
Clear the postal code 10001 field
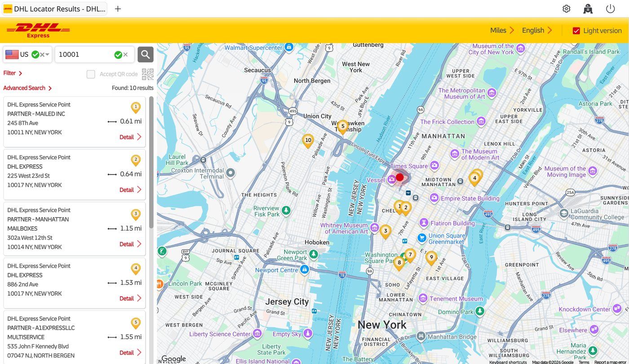[x=126, y=55]
